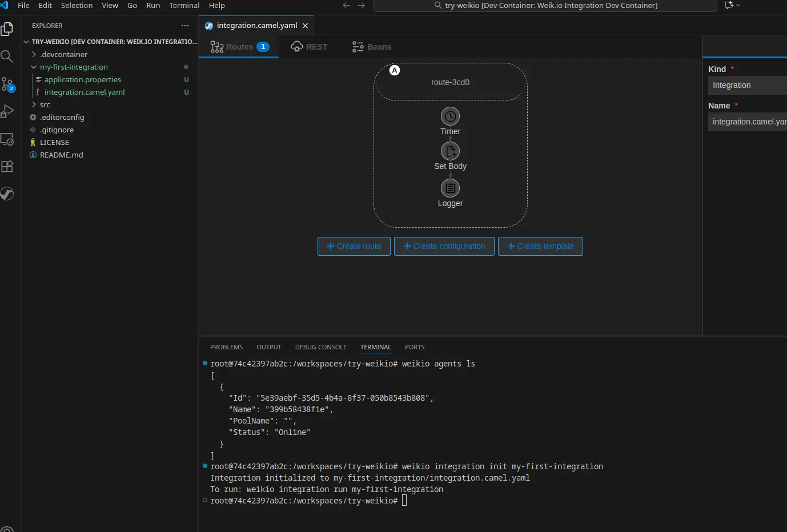
Task: Select the Timer step in the route canvas
Action: (x=450, y=116)
